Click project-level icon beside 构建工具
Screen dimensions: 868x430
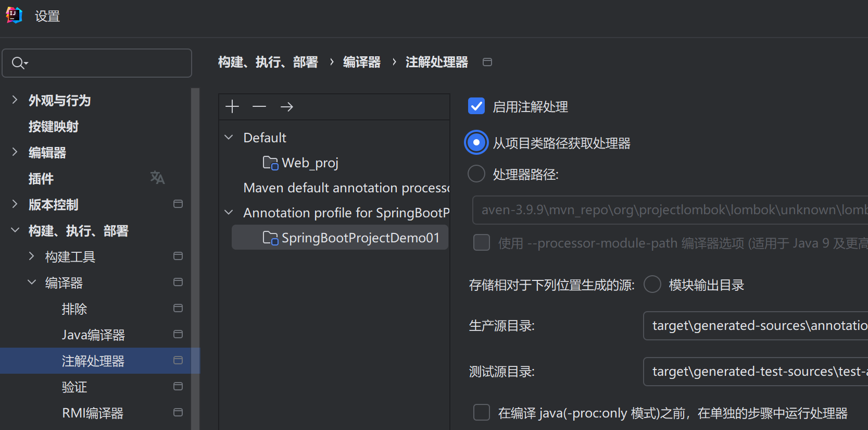[x=178, y=256]
